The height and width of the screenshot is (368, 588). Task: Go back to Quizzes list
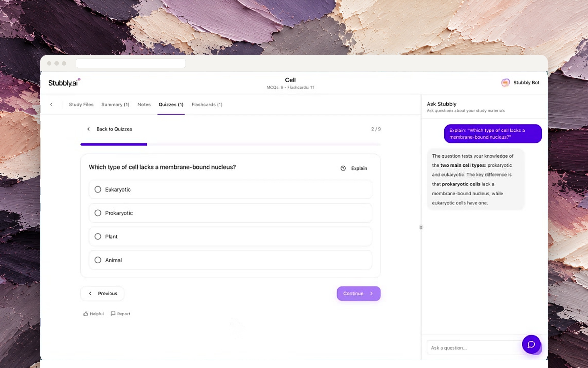click(x=110, y=129)
